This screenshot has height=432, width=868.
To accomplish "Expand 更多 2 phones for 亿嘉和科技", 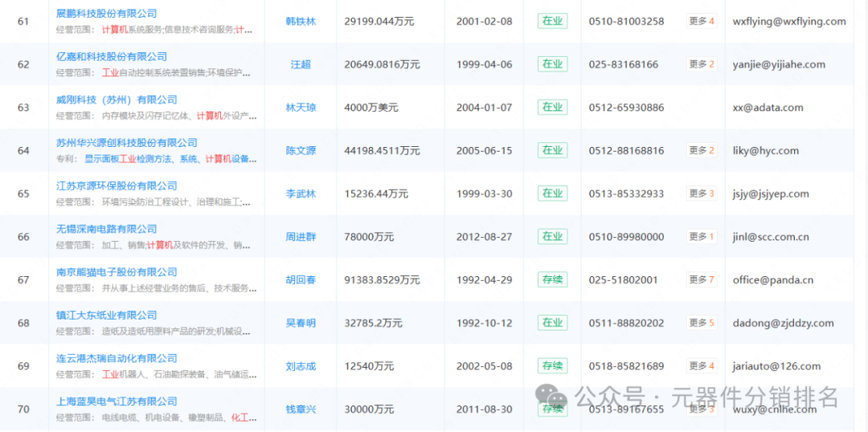I will (702, 65).
